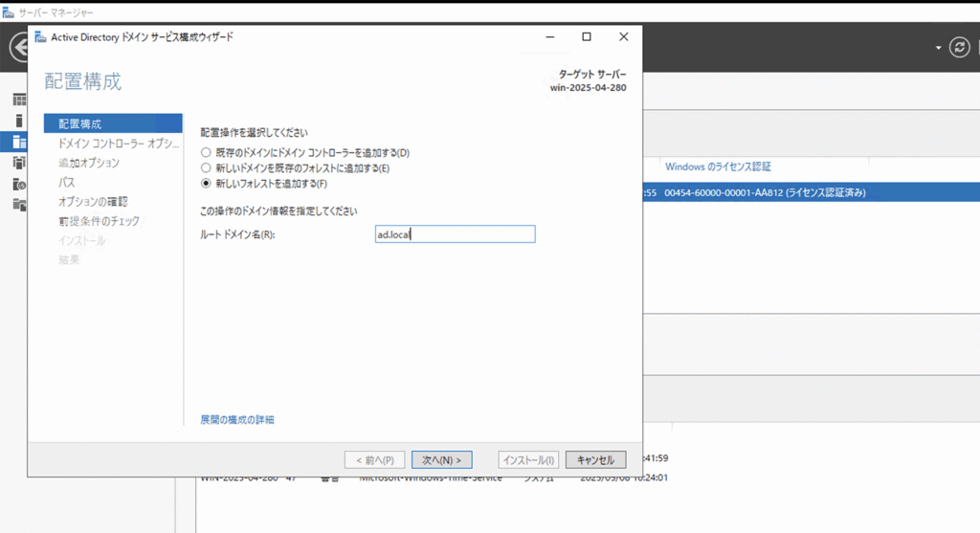
Task: Minimize the AD DS wizard window
Action: point(550,37)
